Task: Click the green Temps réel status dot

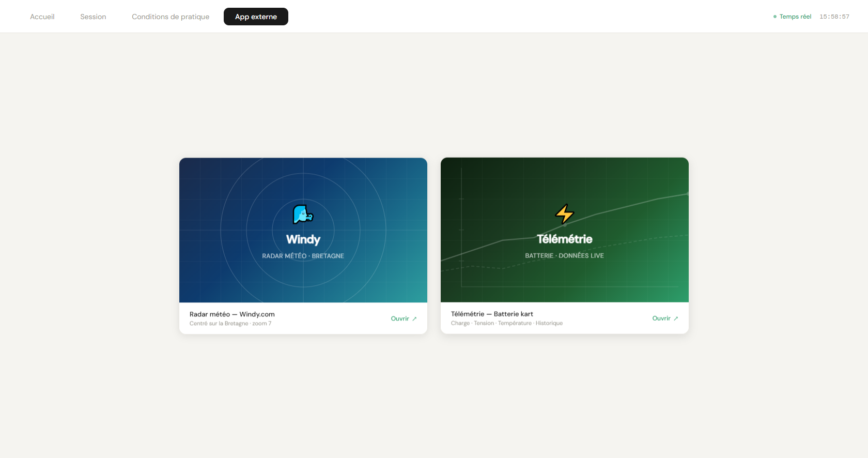Action: coord(774,17)
